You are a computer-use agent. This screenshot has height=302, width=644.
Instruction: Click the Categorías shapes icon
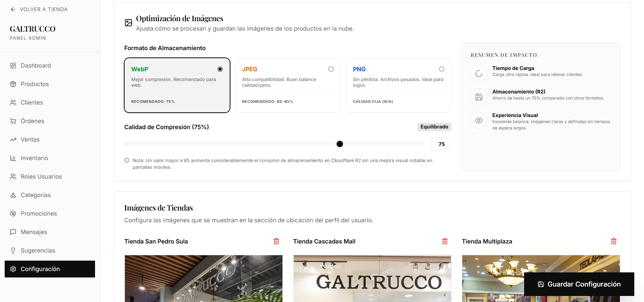[13, 195]
